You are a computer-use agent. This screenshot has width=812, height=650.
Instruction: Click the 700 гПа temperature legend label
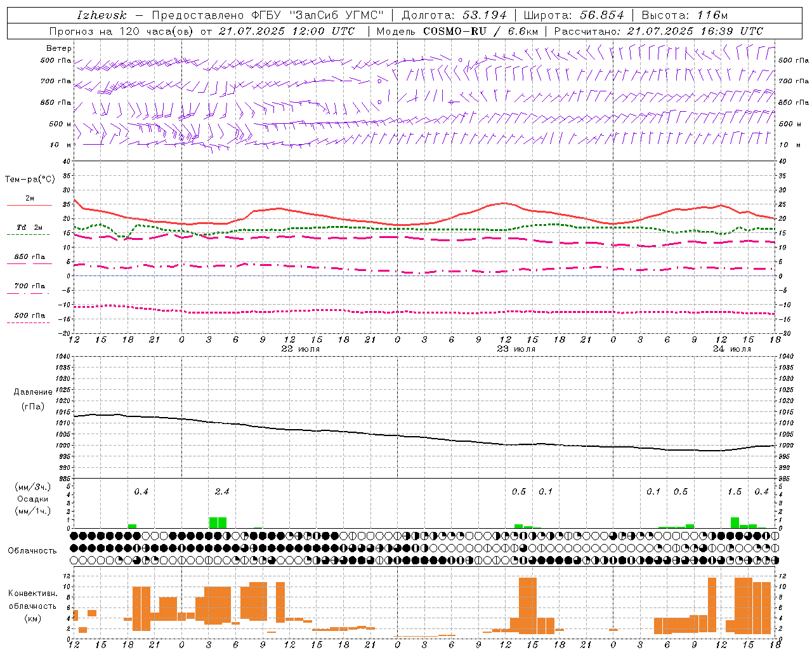(x=30, y=286)
